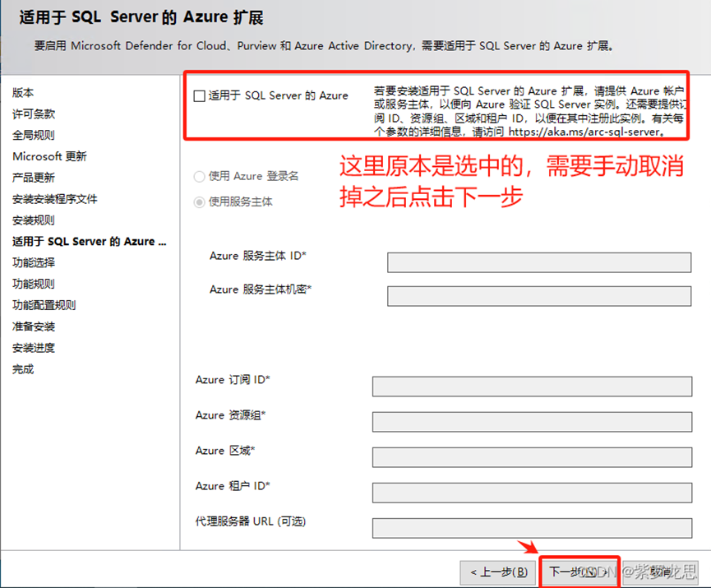The image size is (711, 588).
Task: Select the 全局规则 step in sidebar
Action: pyautogui.click(x=34, y=135)
